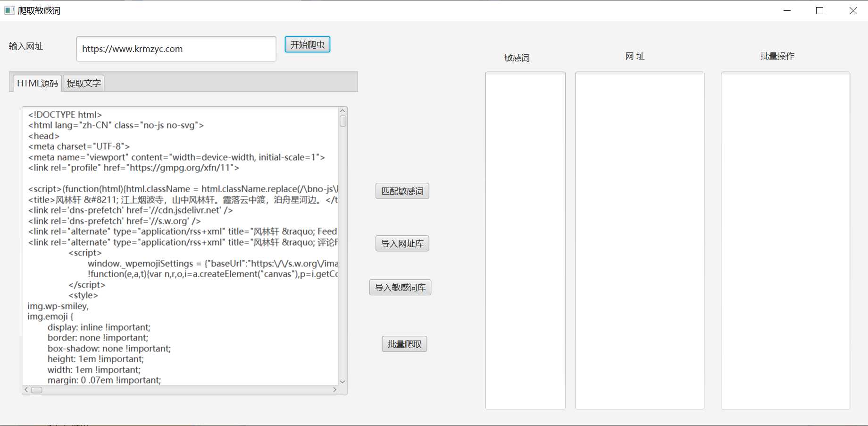Click the horizontal scrollbar thumb

[x=37, y=390]
